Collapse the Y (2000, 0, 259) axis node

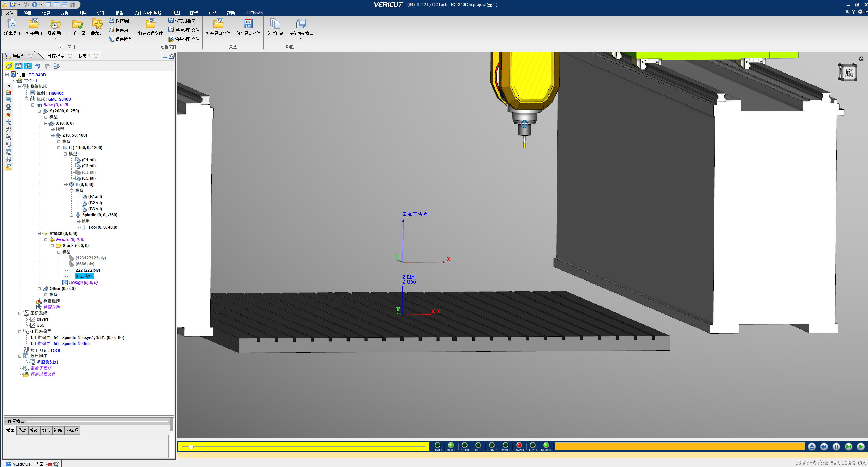39,111
